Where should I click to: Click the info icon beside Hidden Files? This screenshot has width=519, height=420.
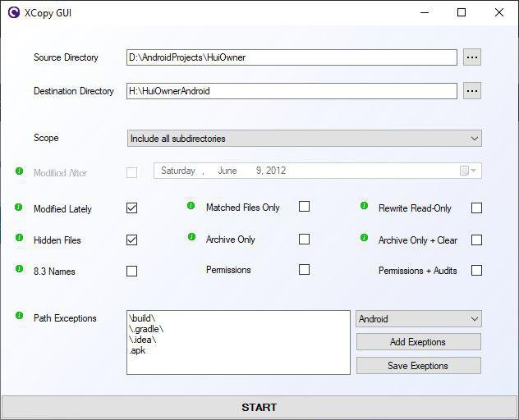(x=19, y=237)
